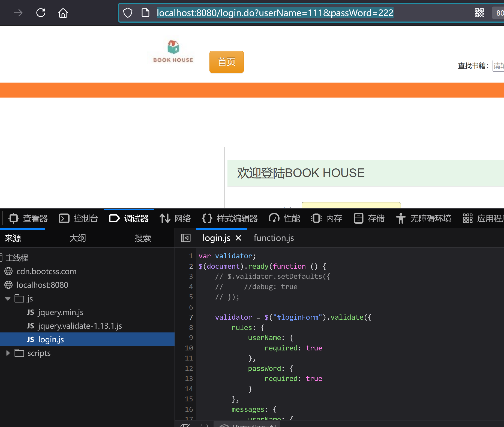This screenshot has height=427, width=504.
Task: Select localhost:8080 source entry
Action: coord(42,285)
